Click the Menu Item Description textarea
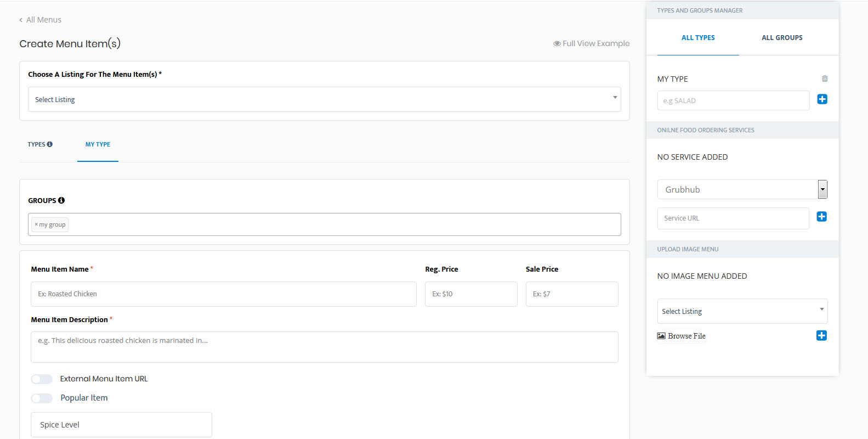The width and height of the screenshot is (868, 439). (x=324, y=347)
